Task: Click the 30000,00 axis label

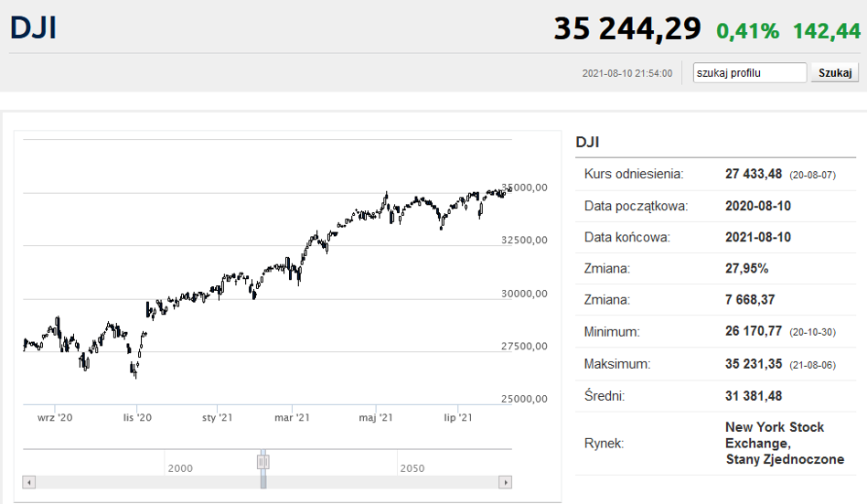Action: 524,294
